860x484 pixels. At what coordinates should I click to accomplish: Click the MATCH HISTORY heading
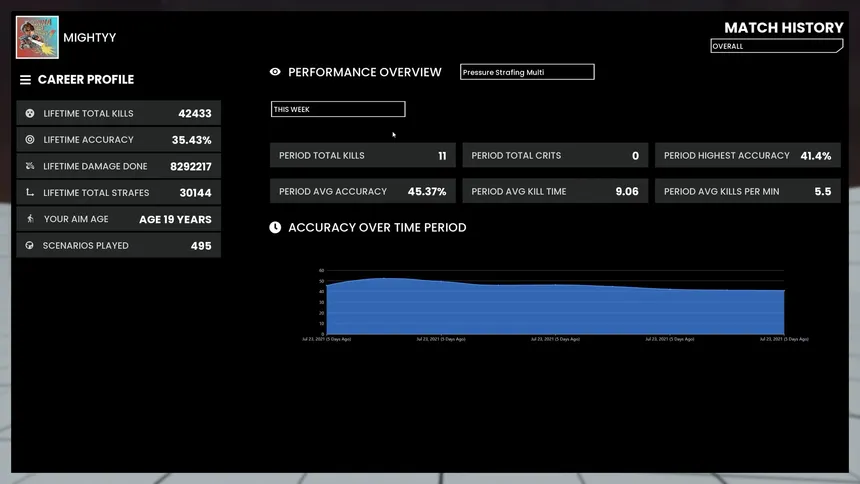click(x=784, y=27)
